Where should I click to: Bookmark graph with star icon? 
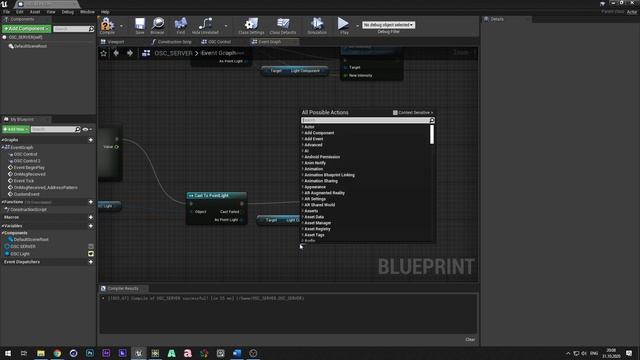104,53
